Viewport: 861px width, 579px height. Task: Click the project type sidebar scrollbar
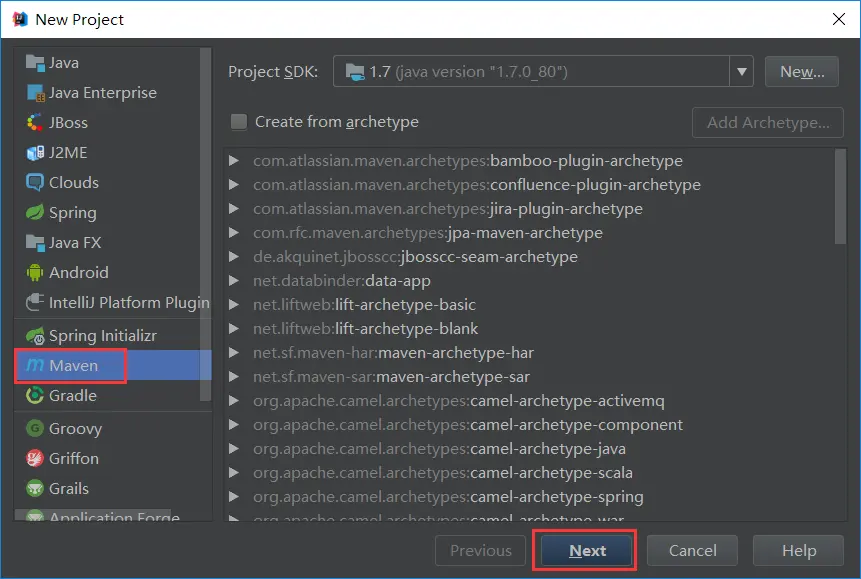206,225
